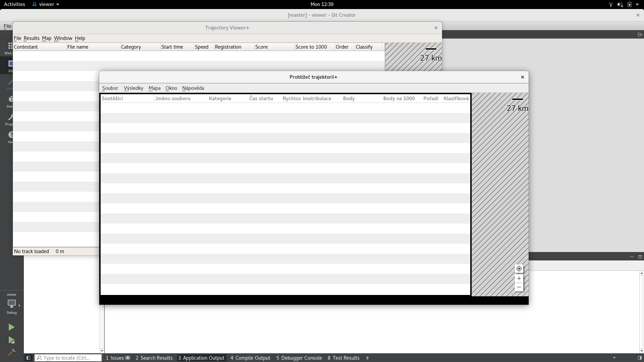Open the Nápověda menu
The width and height of the screenshot is (644, 362).
tap(193, 88)
